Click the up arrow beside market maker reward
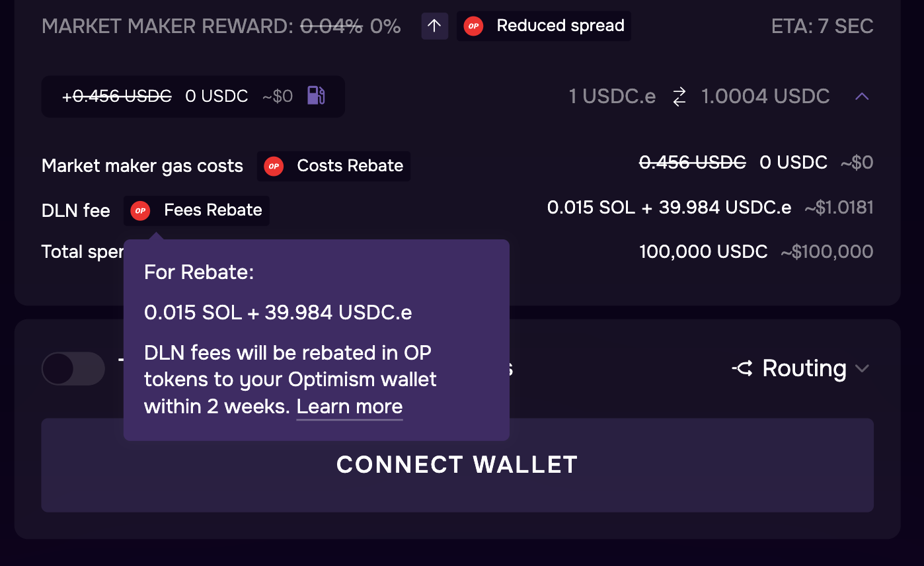The image size is (924, 566). 434,26
